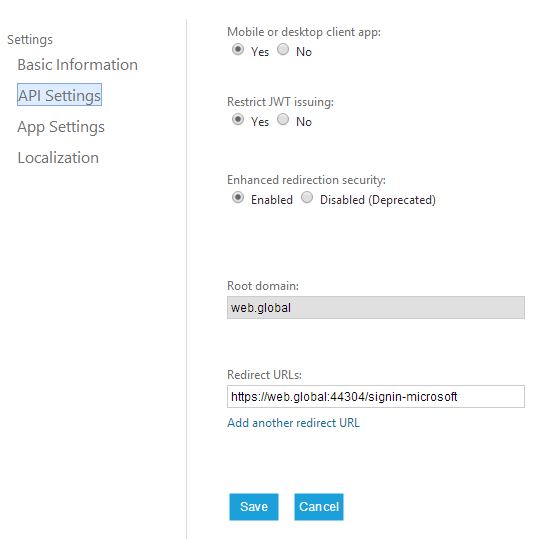
Task: Focus the Redirect URLs input field
Action: tap(376, 396)
